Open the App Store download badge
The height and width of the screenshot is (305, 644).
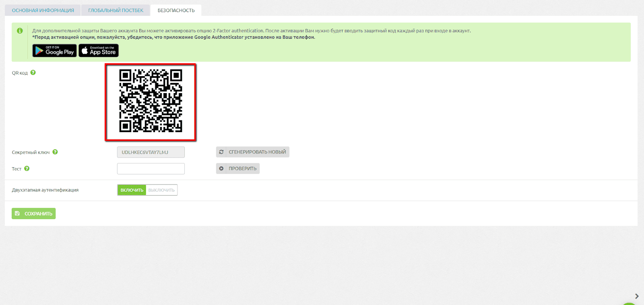(99, 50)
